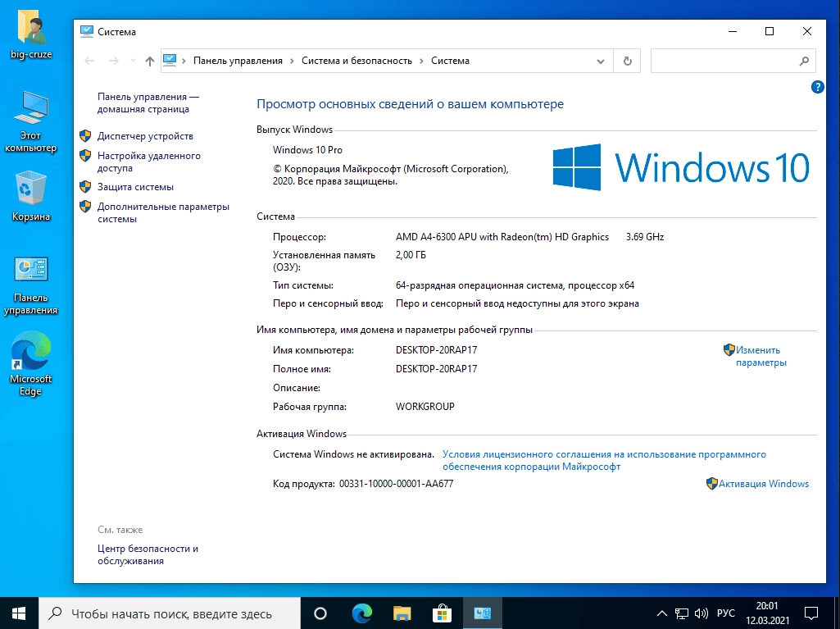Expand chevron before Панель управления breadcrumb
The image size is (840, 629).
[x=184, y=62]
